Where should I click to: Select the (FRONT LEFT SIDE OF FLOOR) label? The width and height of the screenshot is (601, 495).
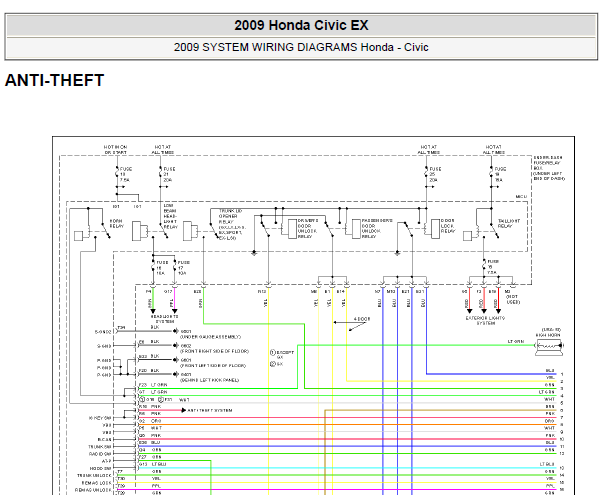tap(213, 366)
